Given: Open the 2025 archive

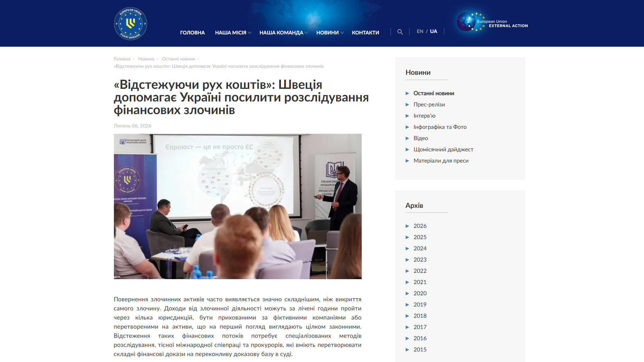Looking at the screenshot, I should point(420,237).
